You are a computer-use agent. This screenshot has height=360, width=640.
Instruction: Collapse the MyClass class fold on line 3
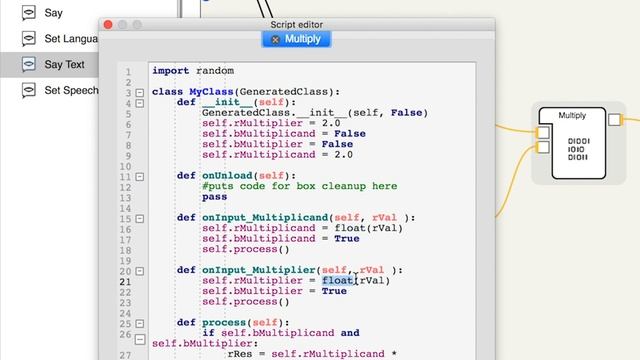(140, 93)
